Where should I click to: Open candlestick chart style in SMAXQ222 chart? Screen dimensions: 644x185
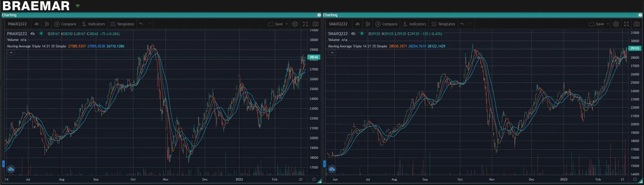pyautogui.click(x=368, y=24)
